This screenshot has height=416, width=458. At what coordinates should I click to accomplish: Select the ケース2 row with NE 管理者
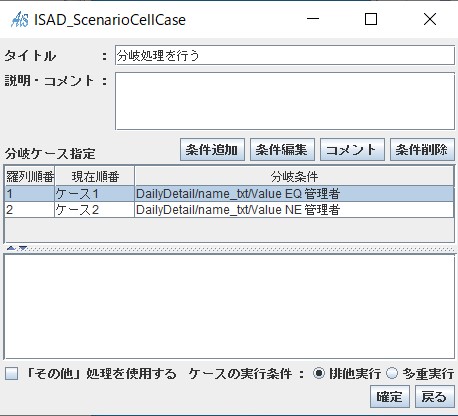(229, 210)
